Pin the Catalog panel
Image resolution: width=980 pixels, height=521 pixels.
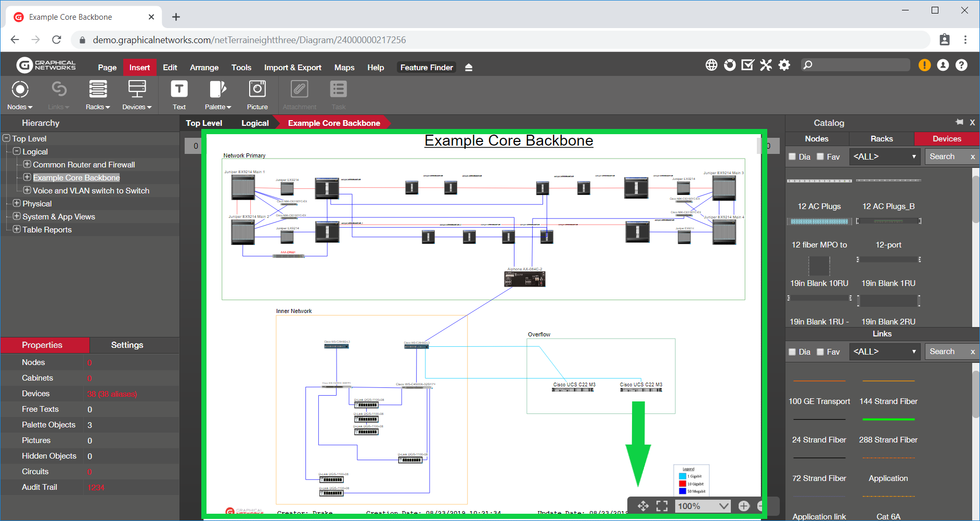[959, 122]
